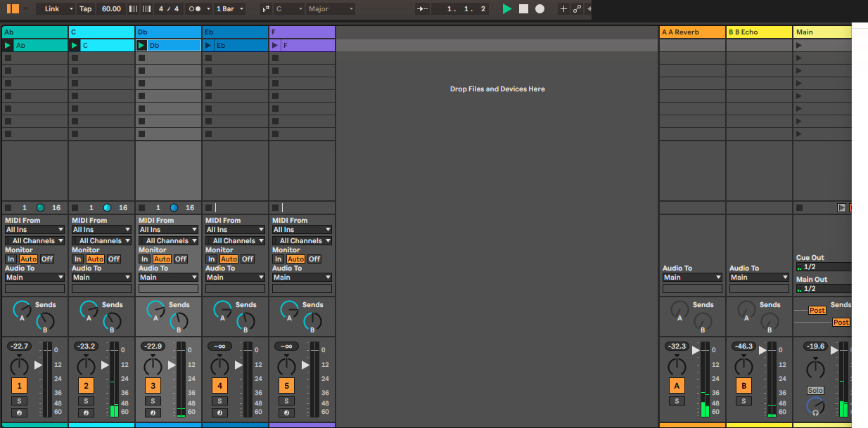868x428 pixels.
Task: Launch the C clip
Action: (x=75, y=46)
